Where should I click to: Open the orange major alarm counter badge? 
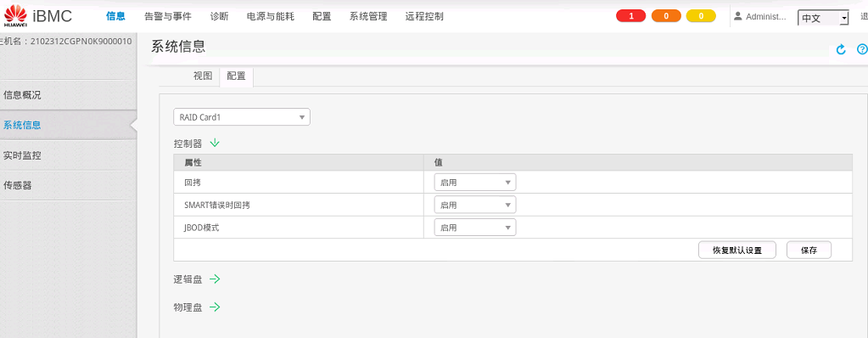(665, 16)
